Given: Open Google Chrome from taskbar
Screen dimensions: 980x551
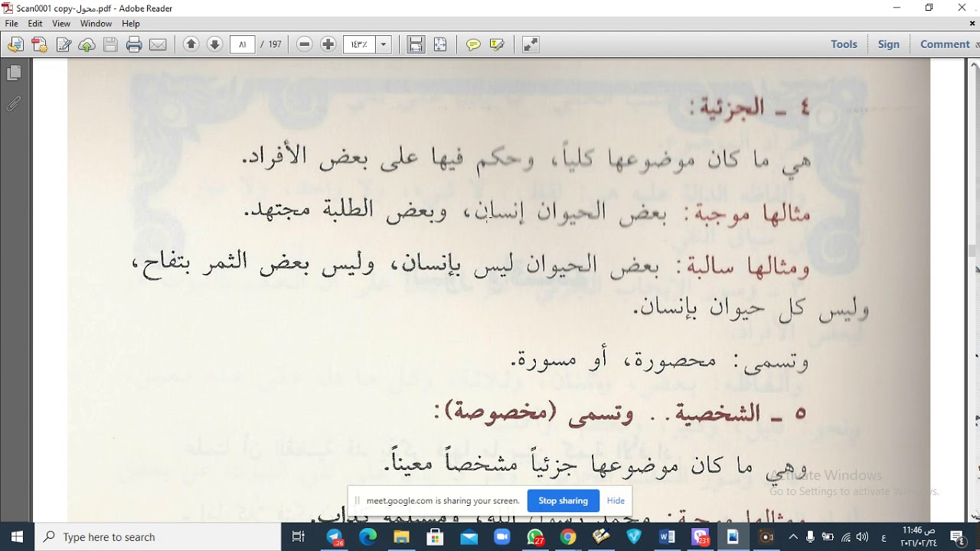Looking at the screenshot, I should pyautogui.click(x=567, y=536).
